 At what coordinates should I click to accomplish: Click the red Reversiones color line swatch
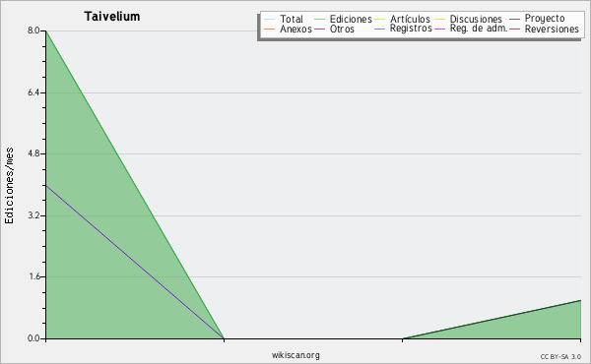pos(514,29)
